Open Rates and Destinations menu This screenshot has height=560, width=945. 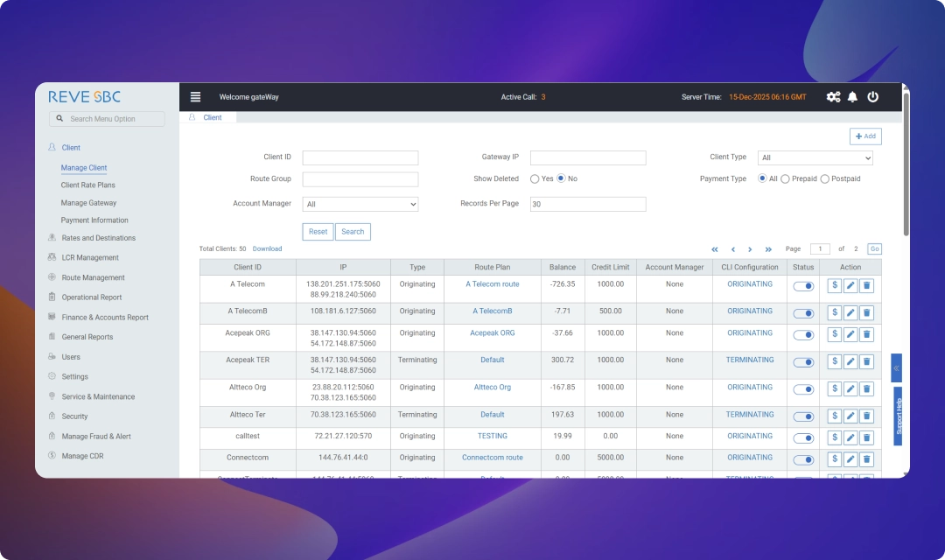coord(98,238)
